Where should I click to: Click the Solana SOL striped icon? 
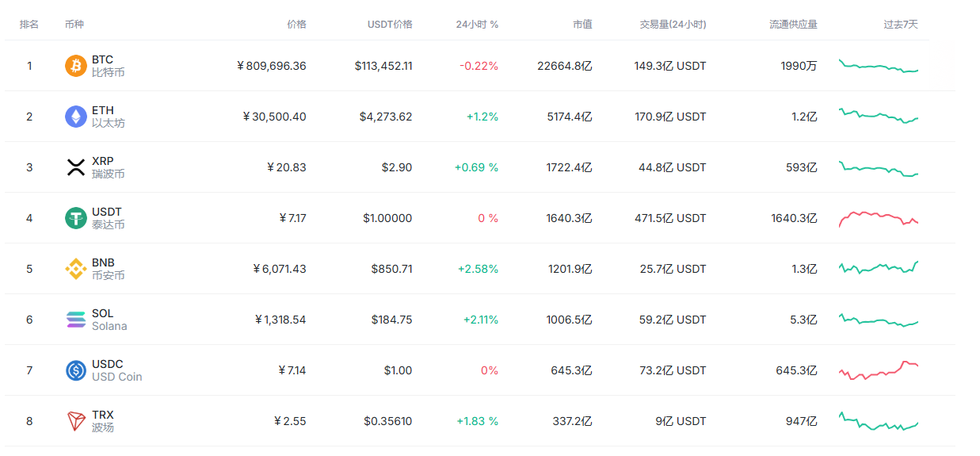coord(76,320)
